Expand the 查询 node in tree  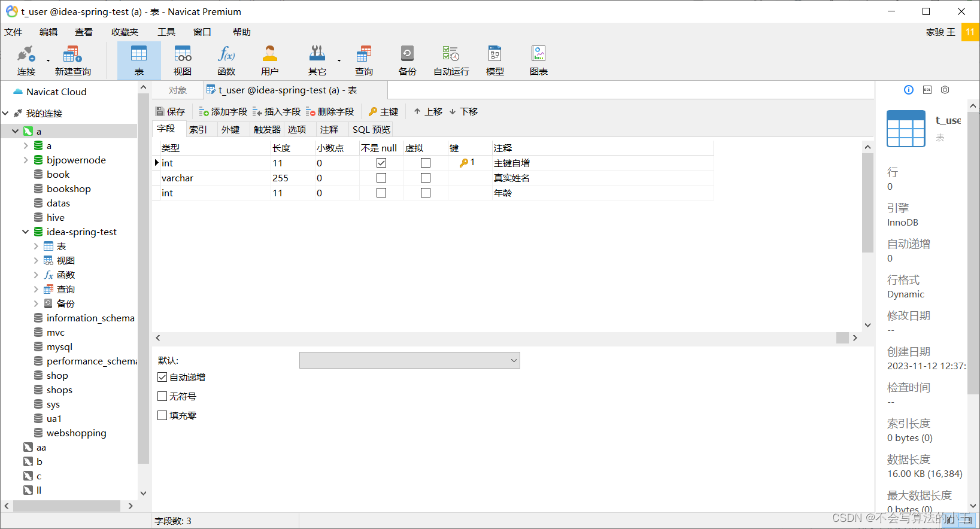point(36,289)
